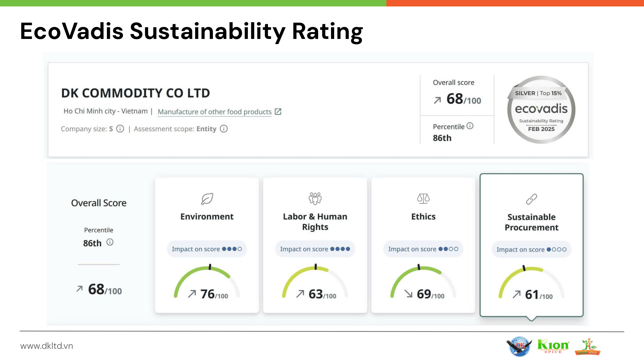Click the Ethics Impact on score pill
The width and height of the screenshot is (644, 362).
[x=423, y=249]
